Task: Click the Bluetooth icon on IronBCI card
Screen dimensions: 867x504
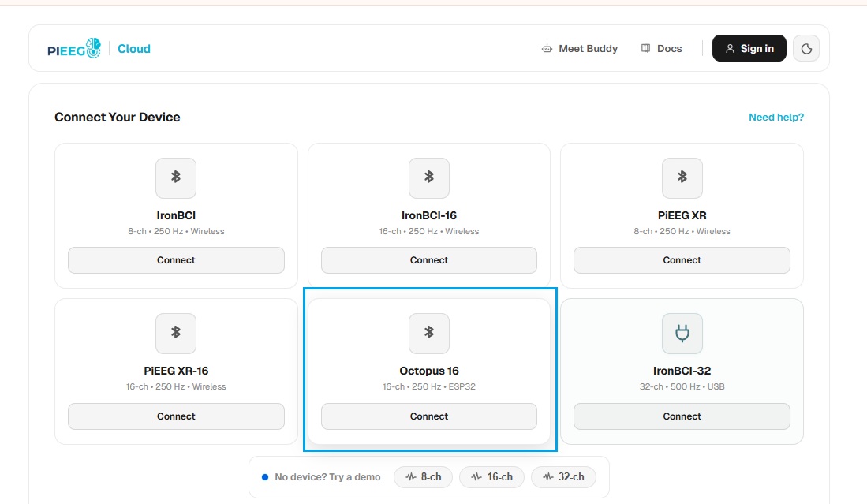Action: pyautogui.click(x=176, y=178)
